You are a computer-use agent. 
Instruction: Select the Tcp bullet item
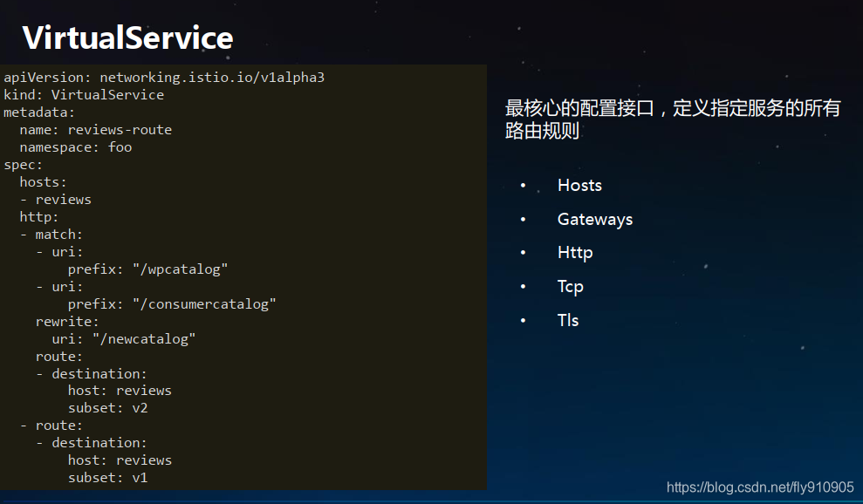pyautogui.click(x=570, y=286)
